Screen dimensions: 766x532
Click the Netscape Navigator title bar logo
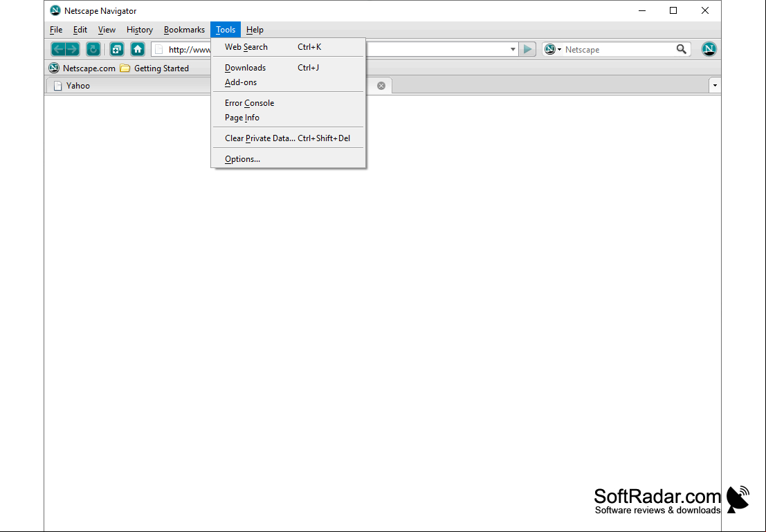pos(55,11)
